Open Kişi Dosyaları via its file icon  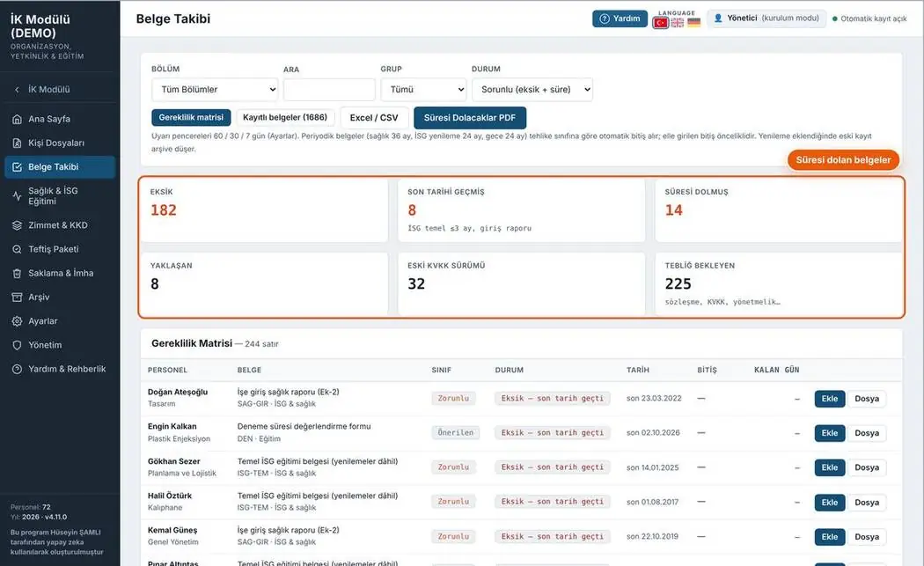click(x=17, y=143)
